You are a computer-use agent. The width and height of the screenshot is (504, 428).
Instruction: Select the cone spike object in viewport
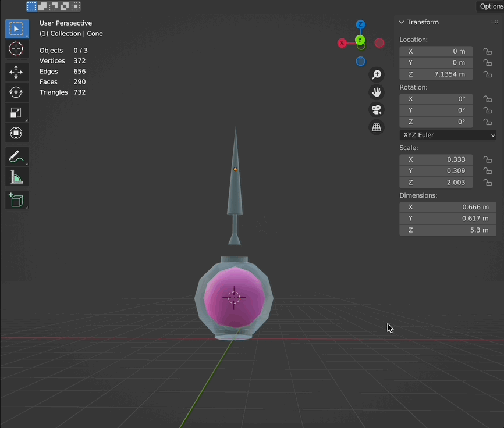pyautogui.click(x=235, y=192)
